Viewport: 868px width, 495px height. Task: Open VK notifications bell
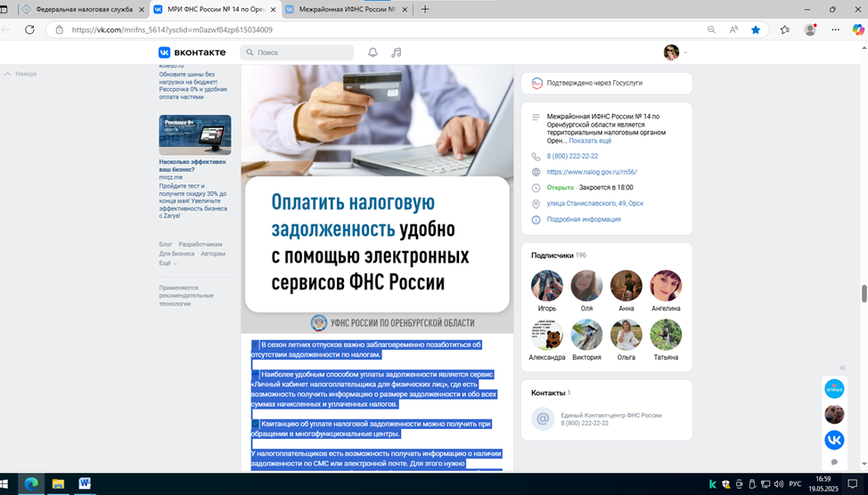tap(373, 53)
